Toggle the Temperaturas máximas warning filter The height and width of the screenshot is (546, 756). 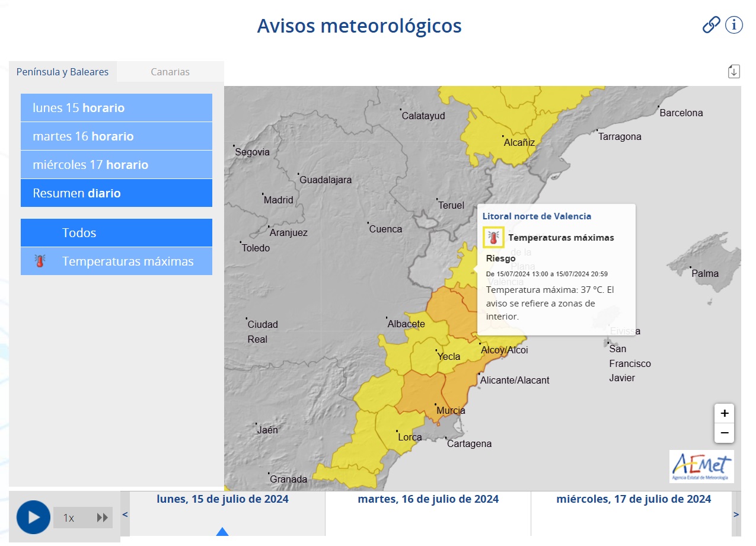click(116, 261)
